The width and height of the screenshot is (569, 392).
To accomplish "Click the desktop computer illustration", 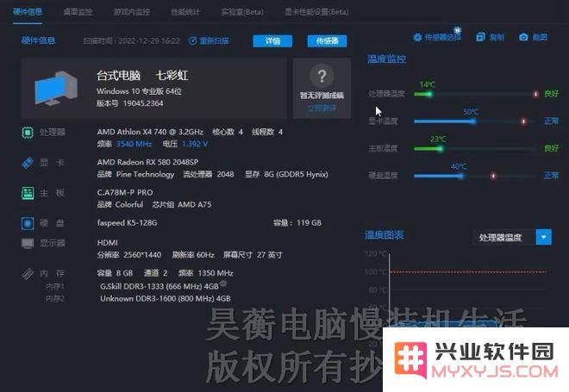I will 56,89.
